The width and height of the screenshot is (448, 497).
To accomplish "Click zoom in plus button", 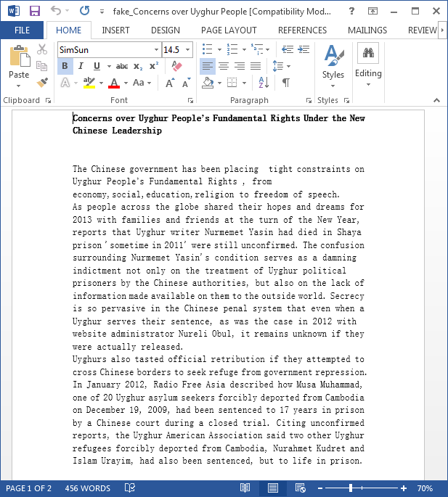I will [404, 488].
